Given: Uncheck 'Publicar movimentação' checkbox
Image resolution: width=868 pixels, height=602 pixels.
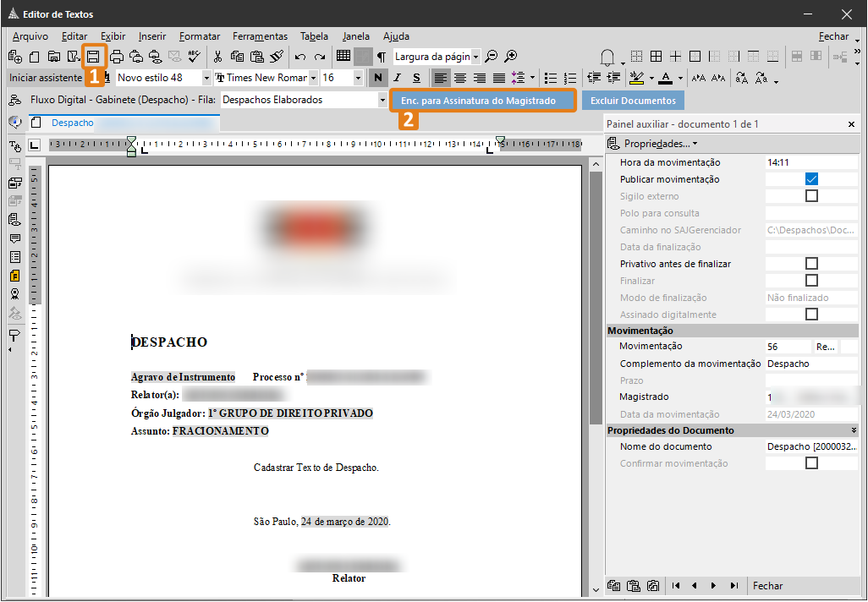Looking at the screenshot, I should coord(811,178).
